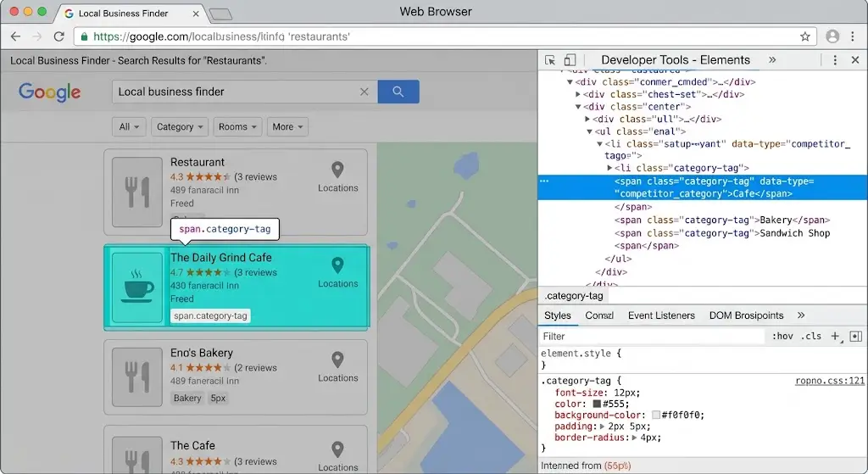Click the Google logo
The height and width of the screenshot is (474, 868).
[50, 92]
